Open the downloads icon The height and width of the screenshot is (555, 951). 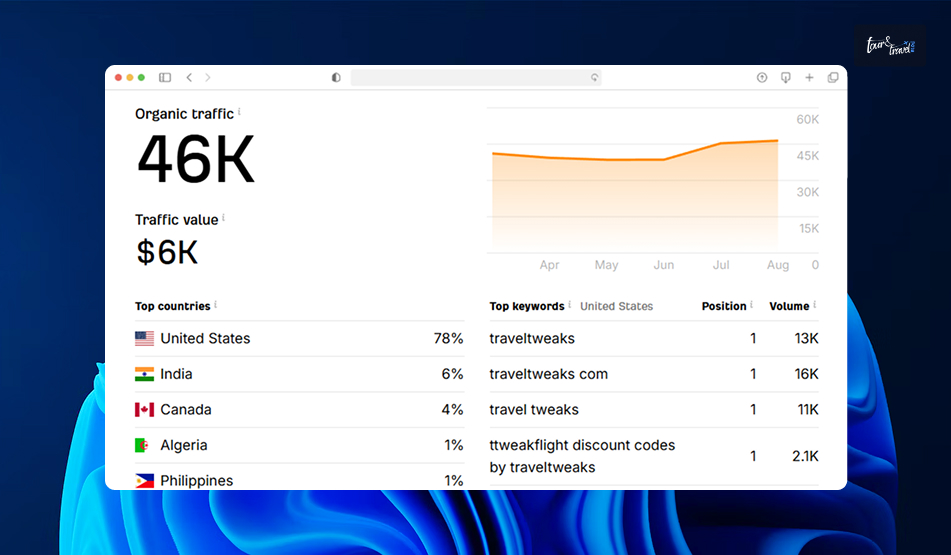tap(785, 77)
